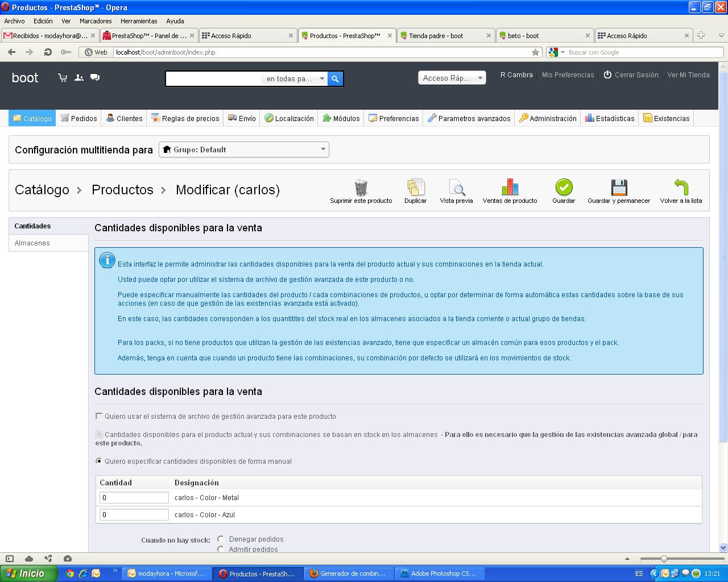Click the Ver Mi Tienda link

688,75
